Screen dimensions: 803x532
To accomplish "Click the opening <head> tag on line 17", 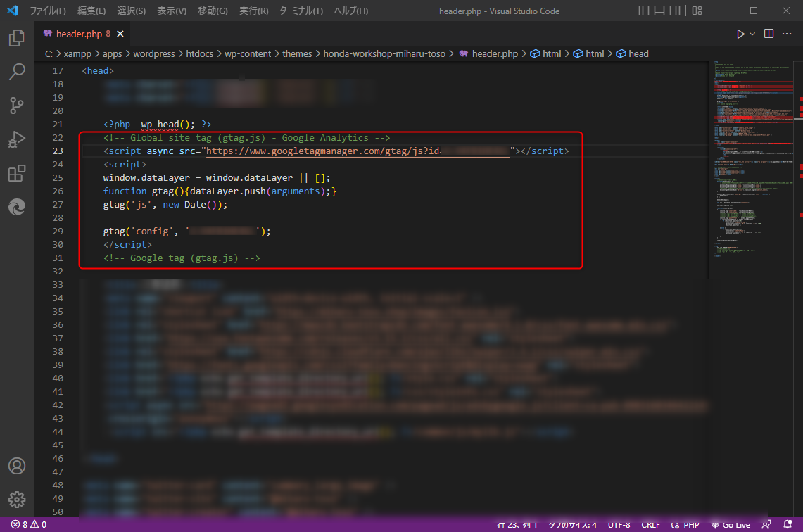I will pyautogui.click(x=98, y=70).
